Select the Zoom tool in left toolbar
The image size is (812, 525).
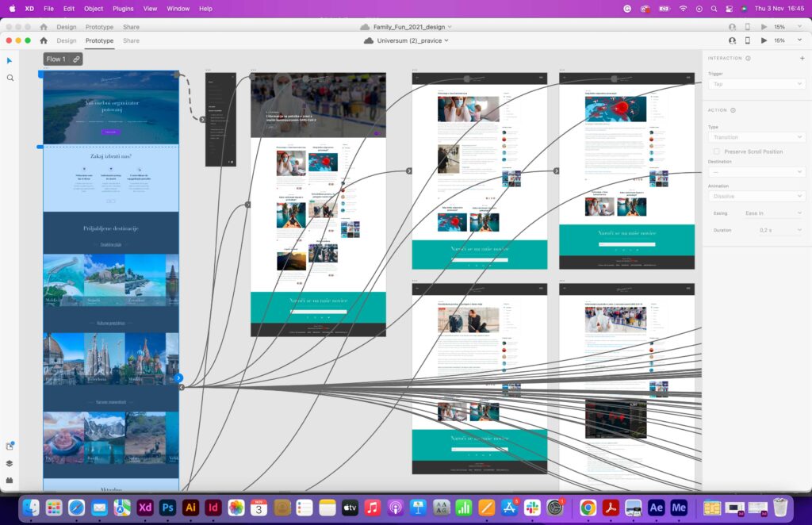point(10,79)
